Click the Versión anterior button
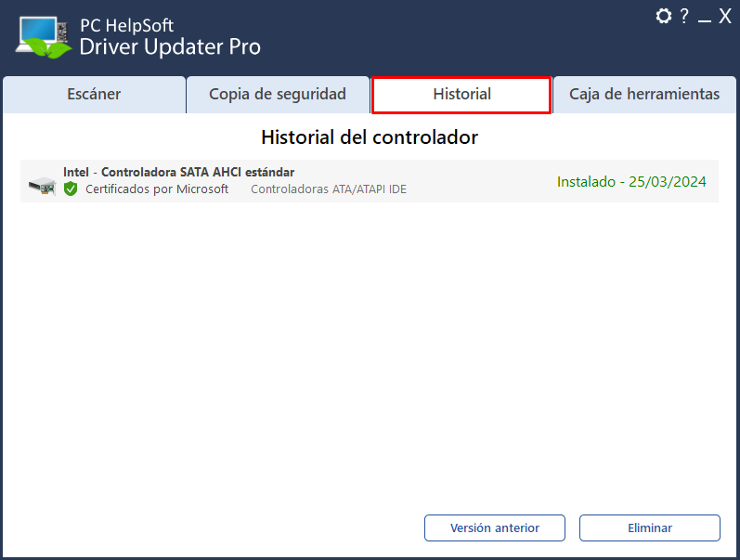Image resolution: width=740 pixels, height=560 pixels. point(495,527)
